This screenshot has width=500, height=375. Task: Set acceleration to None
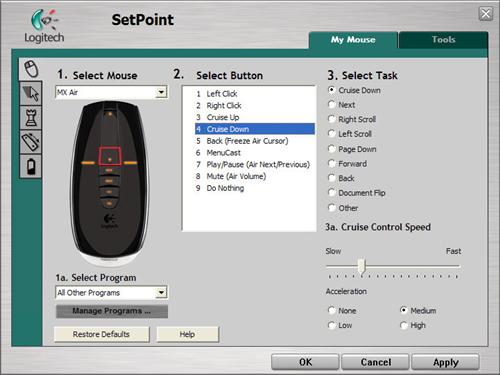coord(331,310)
